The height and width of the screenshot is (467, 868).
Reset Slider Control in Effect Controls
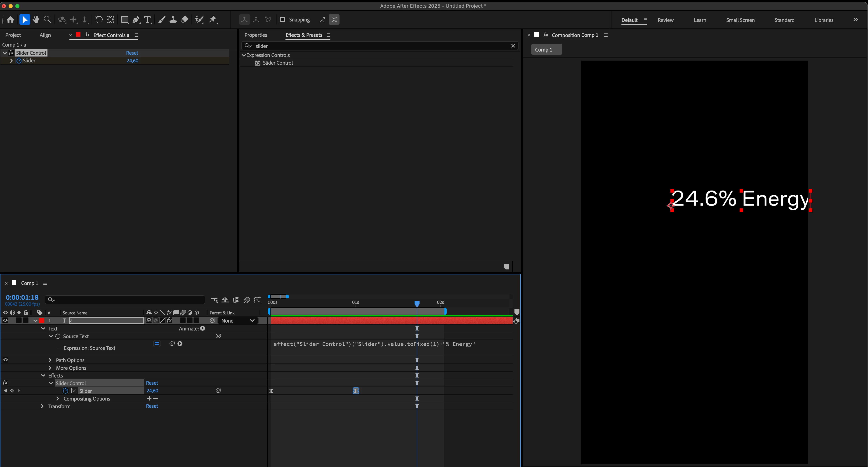point(132,53)
